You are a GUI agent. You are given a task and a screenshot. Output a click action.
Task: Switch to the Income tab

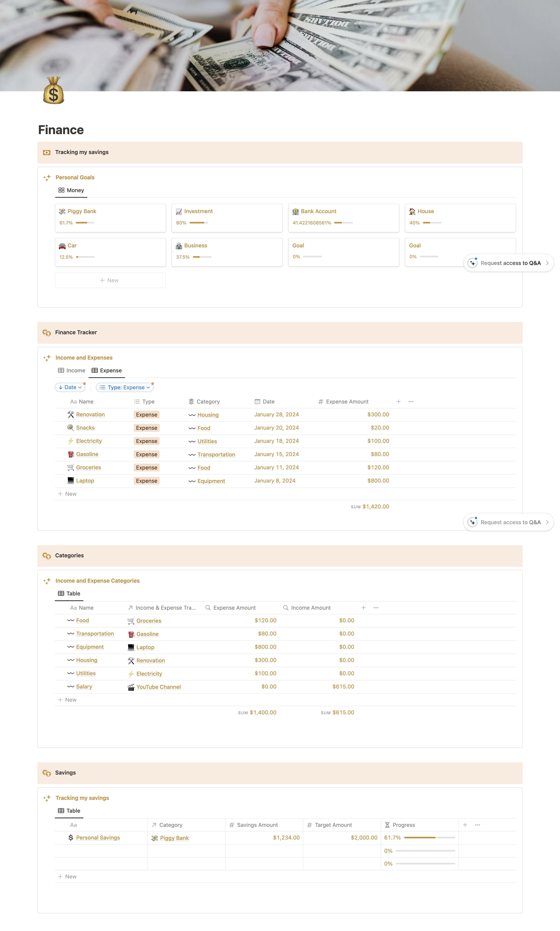tap(72, 370)
